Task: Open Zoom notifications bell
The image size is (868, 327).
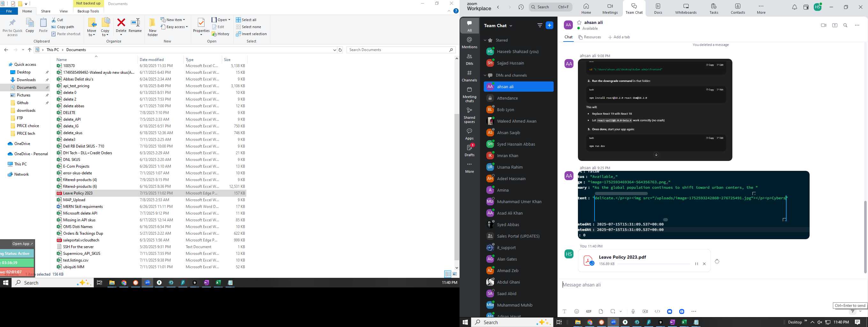Action: (x=794, y=7)
